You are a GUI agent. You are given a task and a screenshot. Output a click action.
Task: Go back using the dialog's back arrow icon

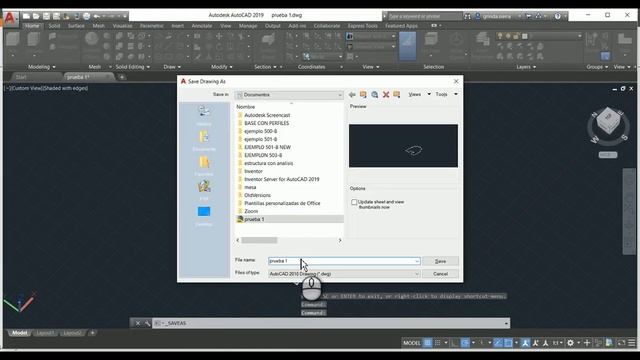click(x=352, y=95)
